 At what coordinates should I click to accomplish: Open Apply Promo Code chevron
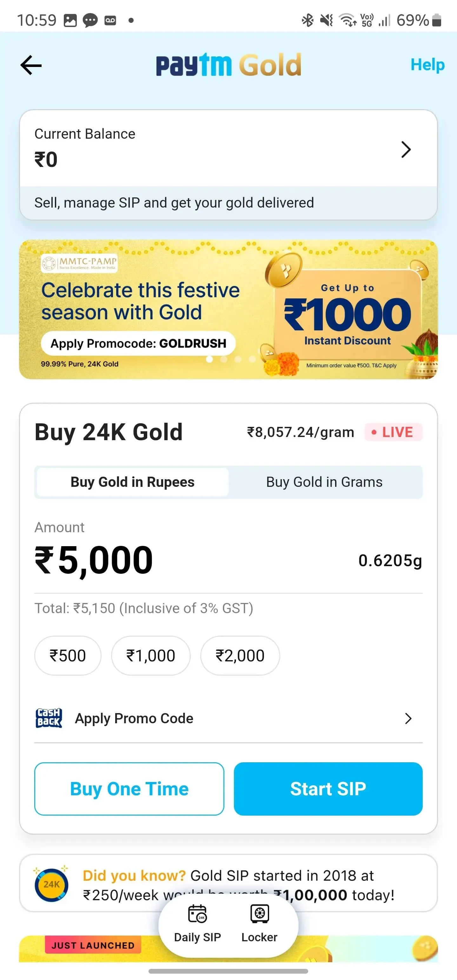[408, 718]
